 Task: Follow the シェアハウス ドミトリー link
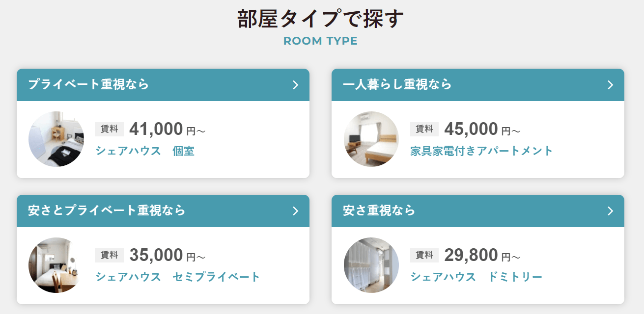pyautogui.click(x=476, y=277)
